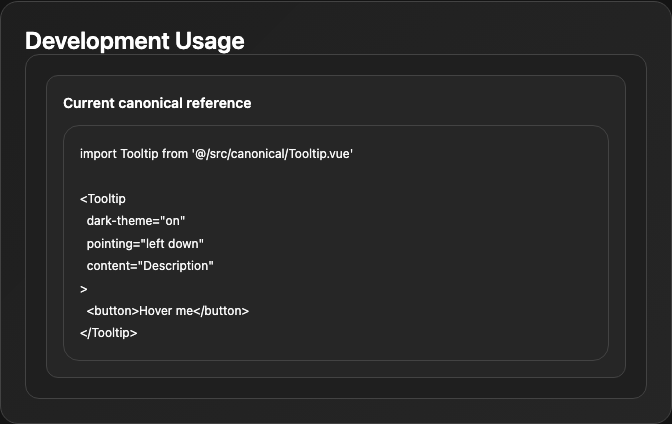Click the "left down" value in code
The width and height of the screenshot is (672, 424).
tap(172, 244)
